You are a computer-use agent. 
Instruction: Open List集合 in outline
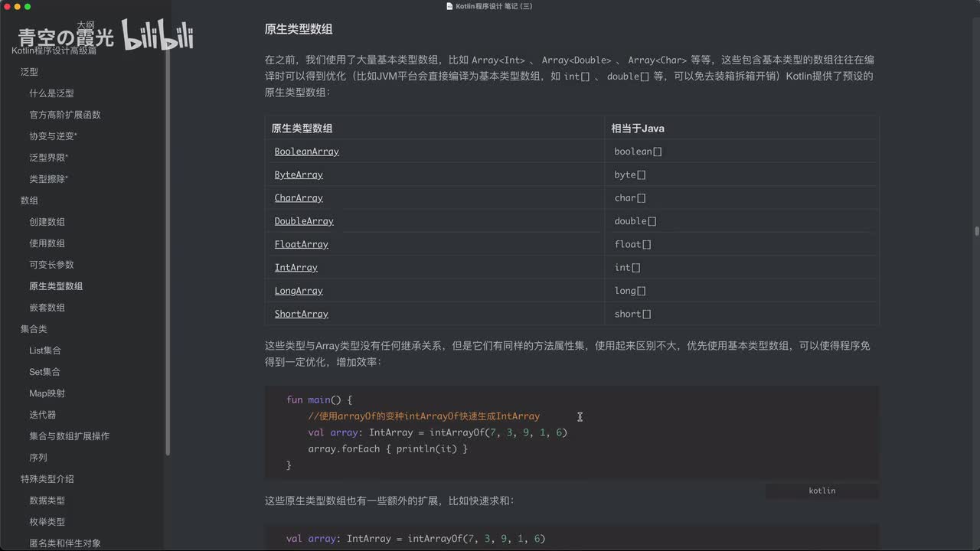[x=45, y=350]
